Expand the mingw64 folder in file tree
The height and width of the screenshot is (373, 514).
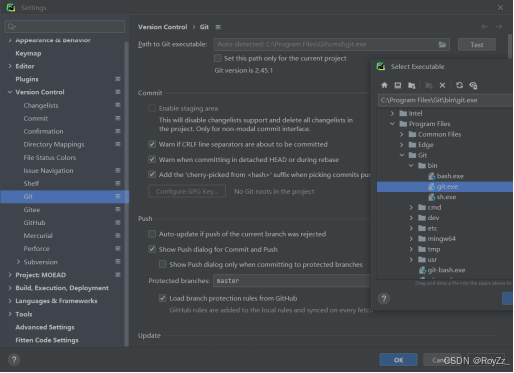(x=411, y=239)
